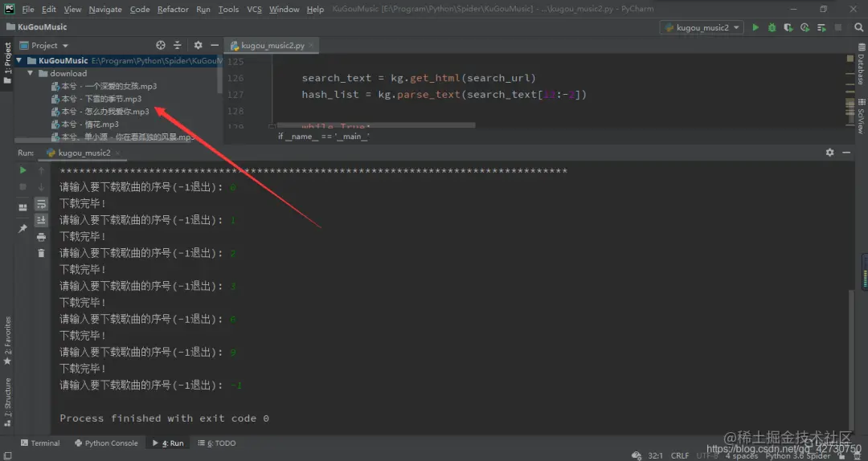Viewport: 868px width, 461px height.
Task: Click the Profile icon in the toolbar
Action: click(805, 27)
